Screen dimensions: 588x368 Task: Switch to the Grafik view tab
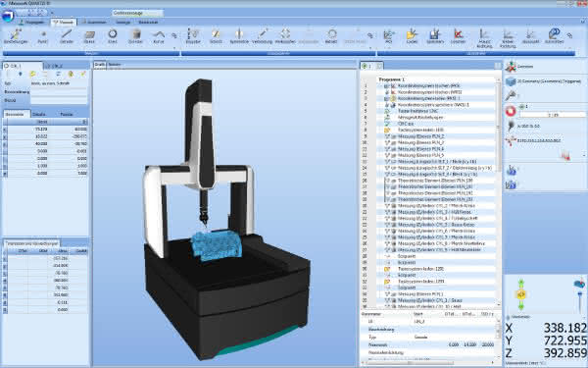[100, 65]
